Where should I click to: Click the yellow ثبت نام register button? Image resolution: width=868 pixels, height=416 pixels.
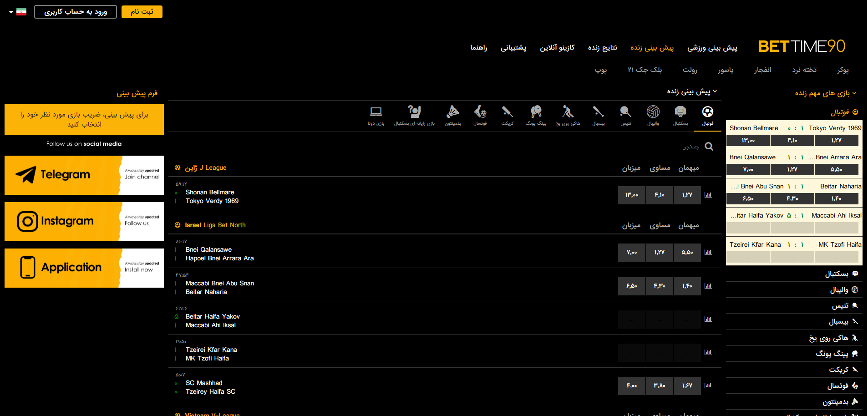(142, 12)
